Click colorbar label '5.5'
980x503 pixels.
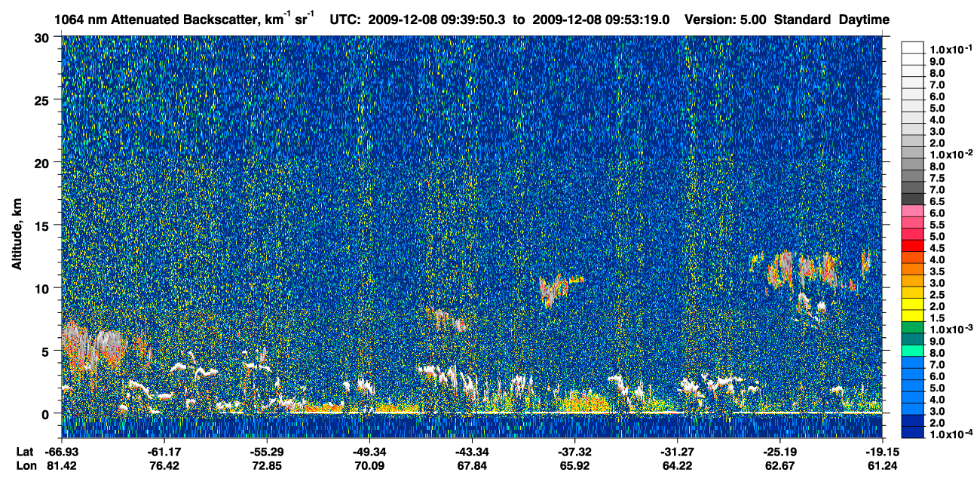[x=937, y=224]
